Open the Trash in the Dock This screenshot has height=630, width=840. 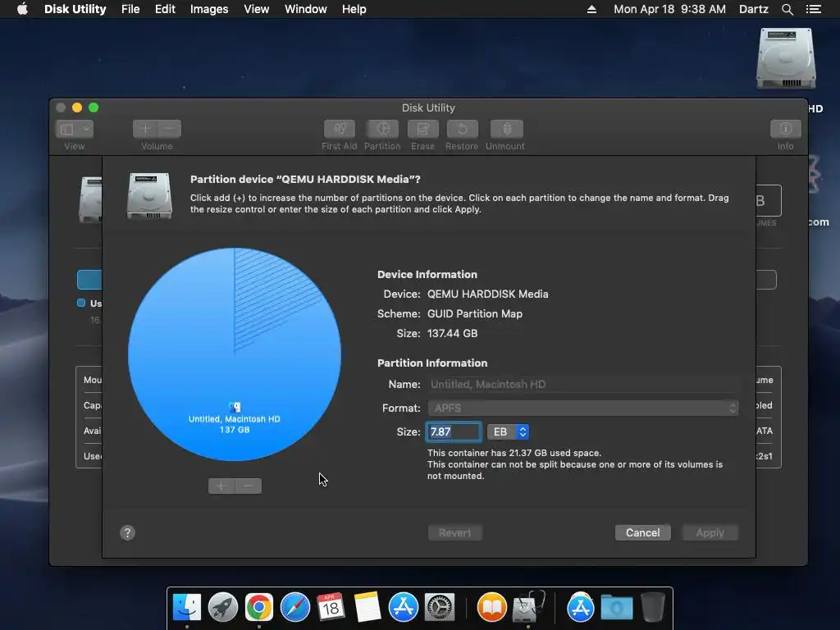(x=652, y=608)
